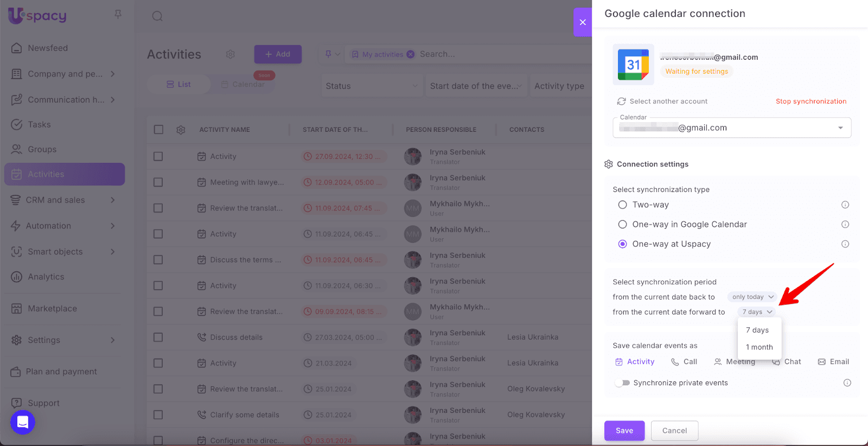
Task: Click the Save button
Action: [624, 431]
